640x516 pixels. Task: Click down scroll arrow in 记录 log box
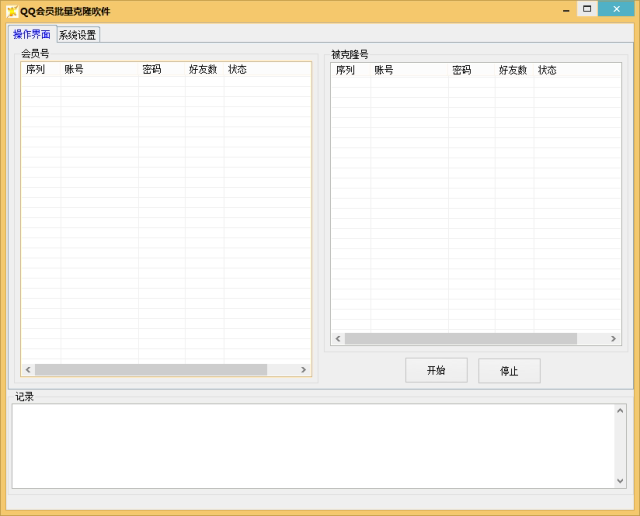click(620, 481)
